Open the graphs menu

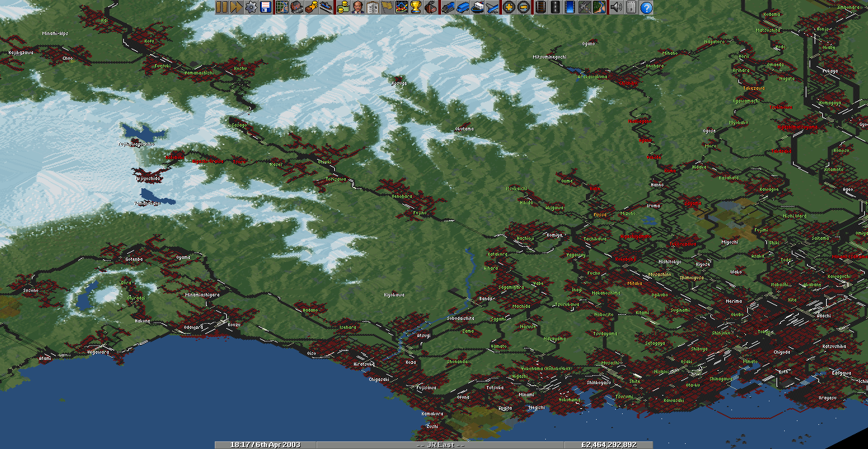coord(402,8)
